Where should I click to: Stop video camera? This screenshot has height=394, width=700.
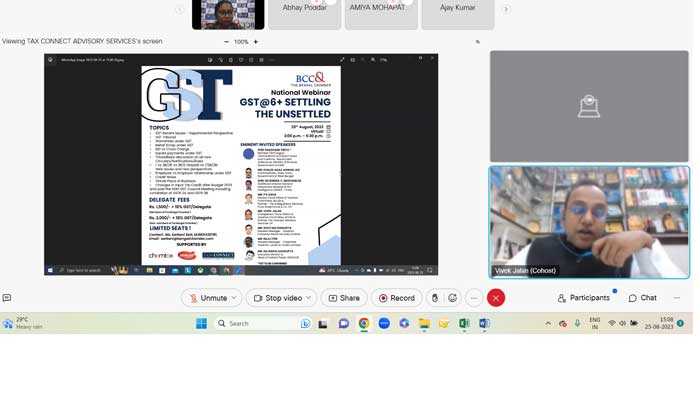(x=277, y=298)
